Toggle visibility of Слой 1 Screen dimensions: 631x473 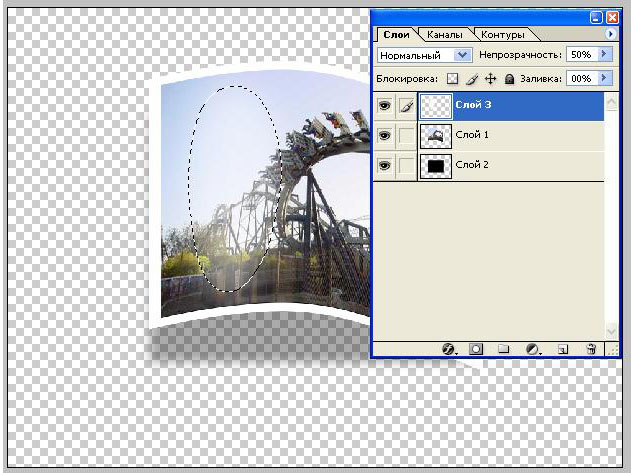click(x=384, y=135)
